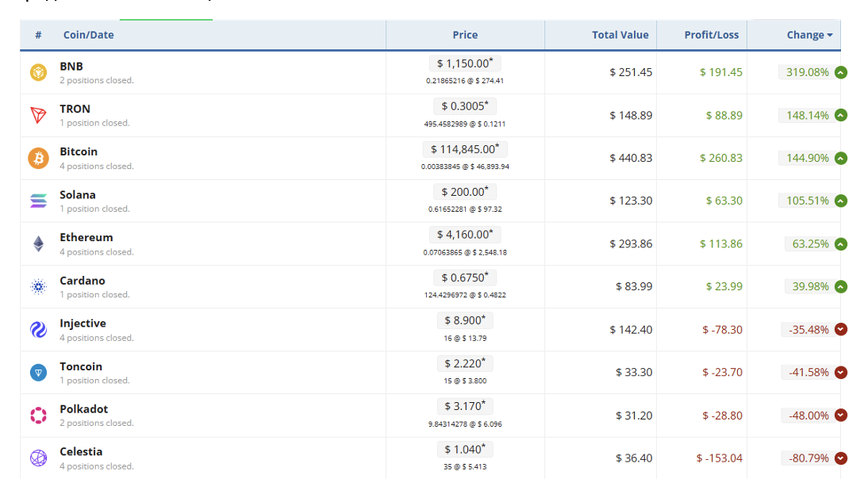Sort by the Change column dropdown
This screenshot has height=479, width=868.
click(809, 35)
